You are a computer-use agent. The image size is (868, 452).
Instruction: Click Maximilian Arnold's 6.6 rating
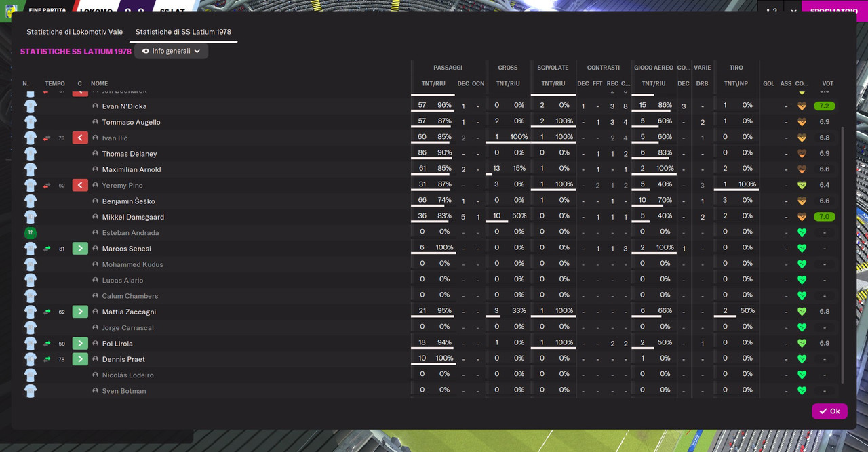[x=825, y=169]
